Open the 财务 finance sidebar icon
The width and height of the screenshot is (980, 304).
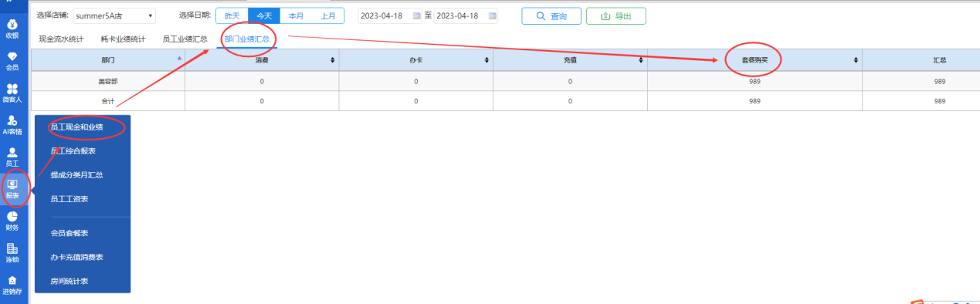(12, 221)
